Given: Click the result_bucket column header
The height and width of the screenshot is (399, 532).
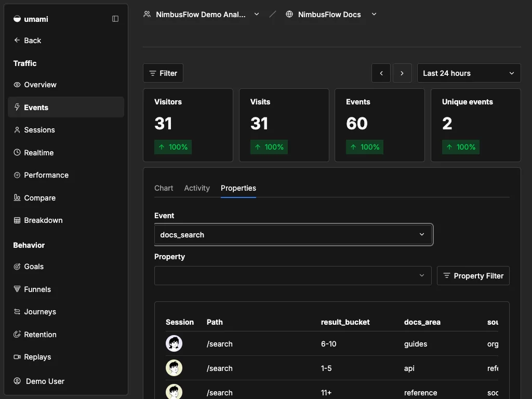Looking at the screenshot, I should (345, 322).
